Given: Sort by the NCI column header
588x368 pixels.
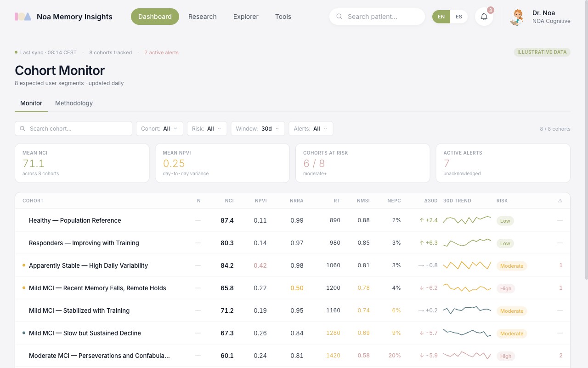Looking at the screenshot, I should [x=229, y=201].
